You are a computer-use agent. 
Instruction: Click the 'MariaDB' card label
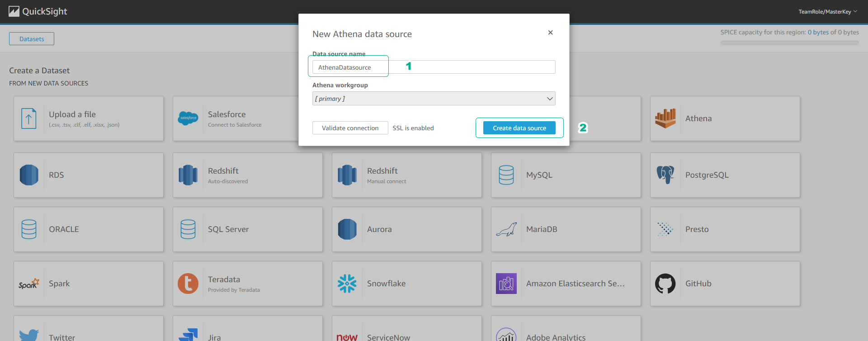pos(542,229)
